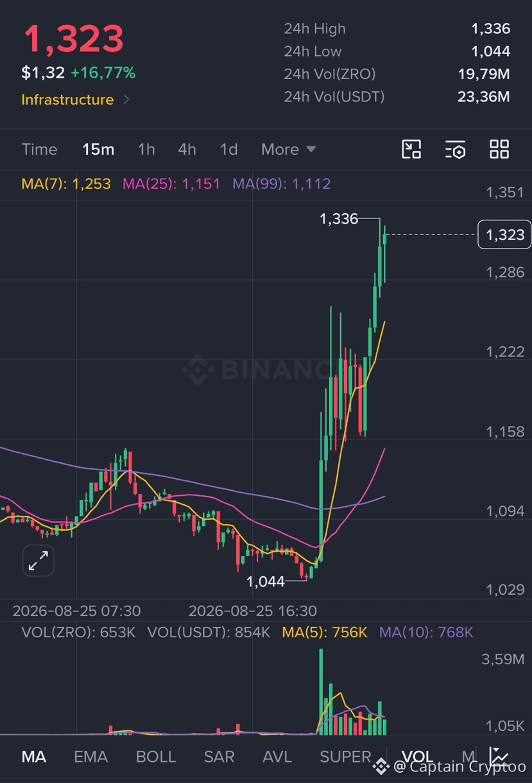Toggle the SAR indicator
Image resolution: width=532 pixels, height=783 pixels.
219,757
